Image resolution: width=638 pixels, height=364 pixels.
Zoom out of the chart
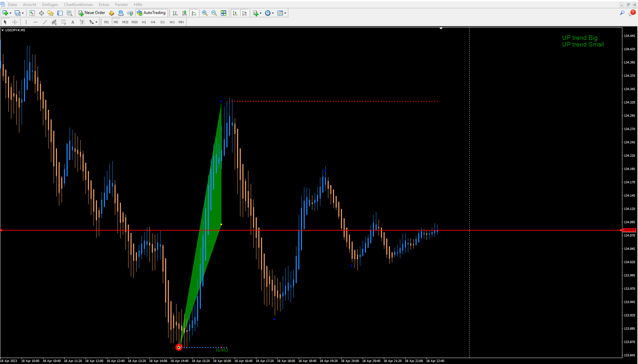click(x=214, y=13)
